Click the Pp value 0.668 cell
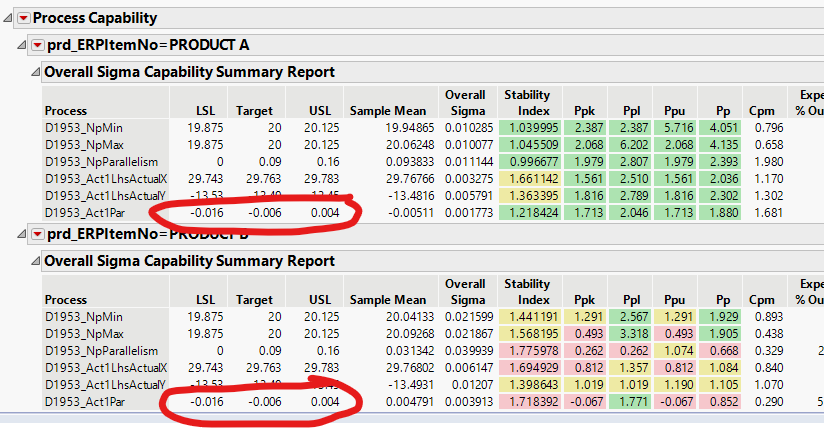 tap(720, 351)
